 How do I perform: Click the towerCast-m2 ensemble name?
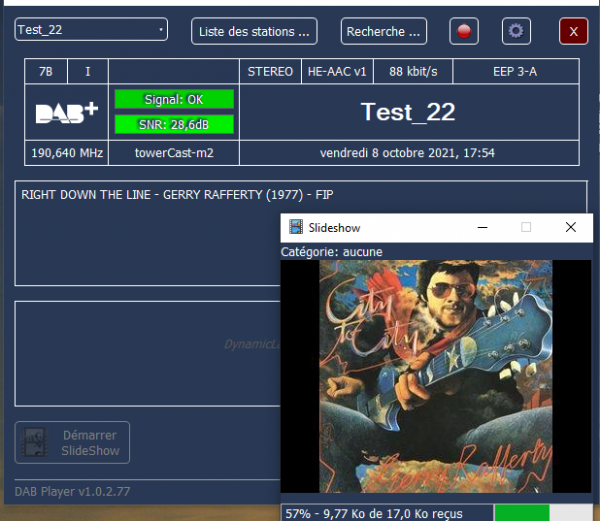(x=174, y=153)
